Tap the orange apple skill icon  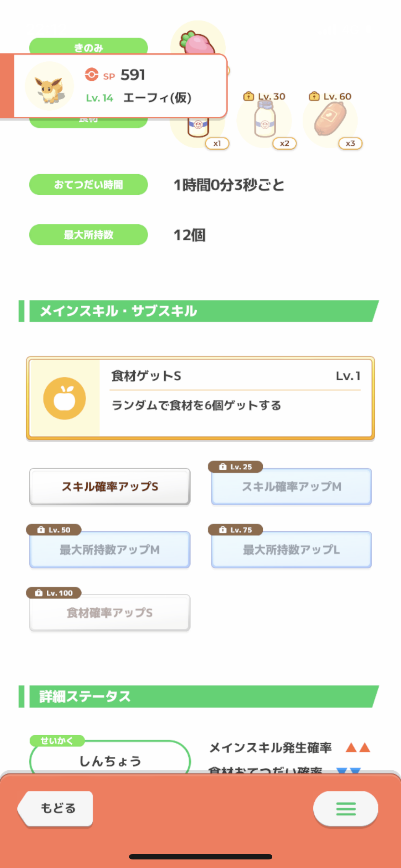[x=65, y=398]
